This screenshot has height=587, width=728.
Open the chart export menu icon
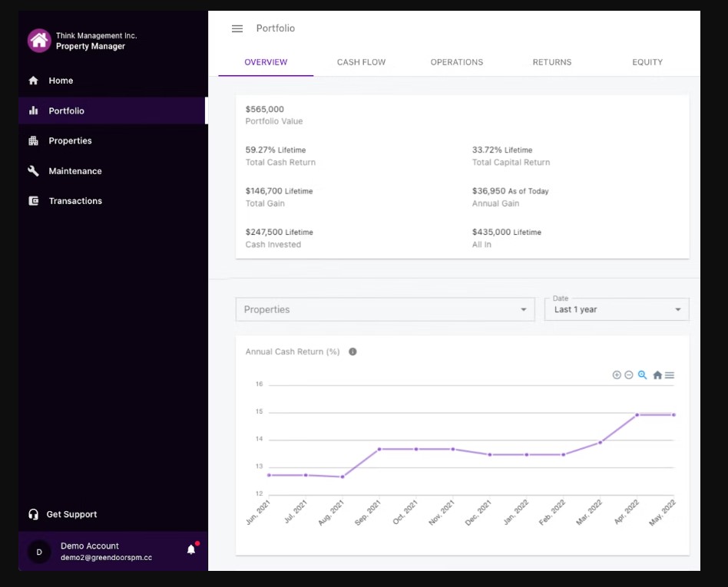pyautogui.click(x=670, y=375)
